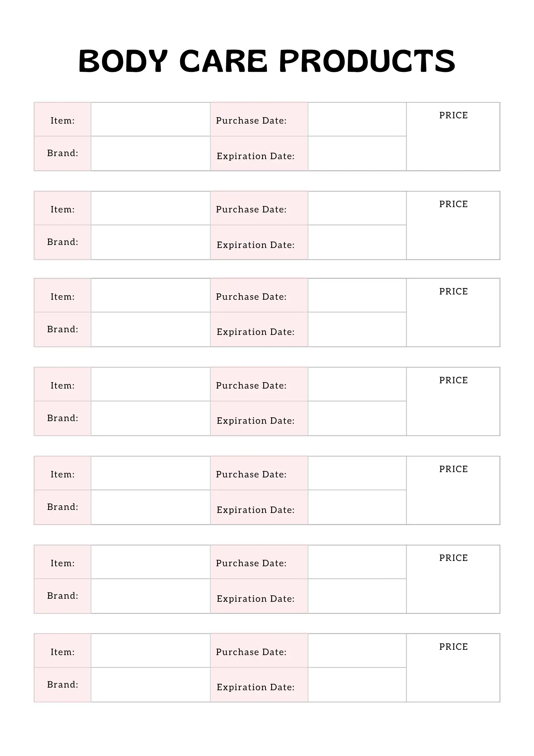
Task: Click the third block's blank Purchase Date field
Action: click(x=357, y=296)
